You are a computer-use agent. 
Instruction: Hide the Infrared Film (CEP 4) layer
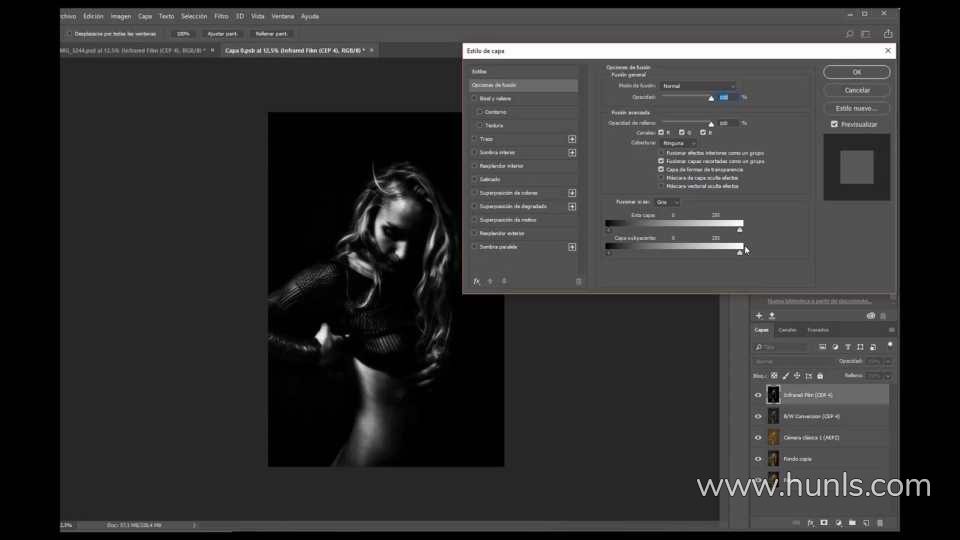[x=758, y=395]
